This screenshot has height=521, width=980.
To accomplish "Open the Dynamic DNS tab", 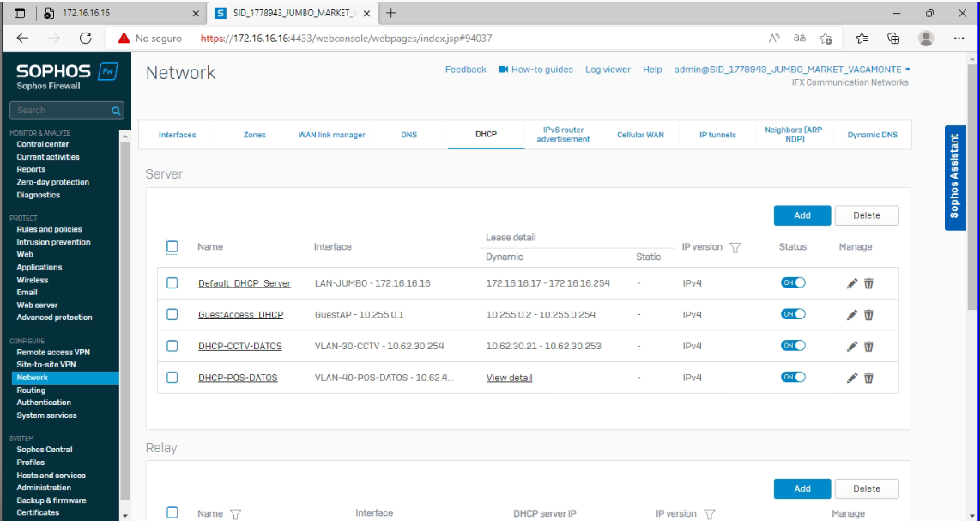I will [872, 135].
